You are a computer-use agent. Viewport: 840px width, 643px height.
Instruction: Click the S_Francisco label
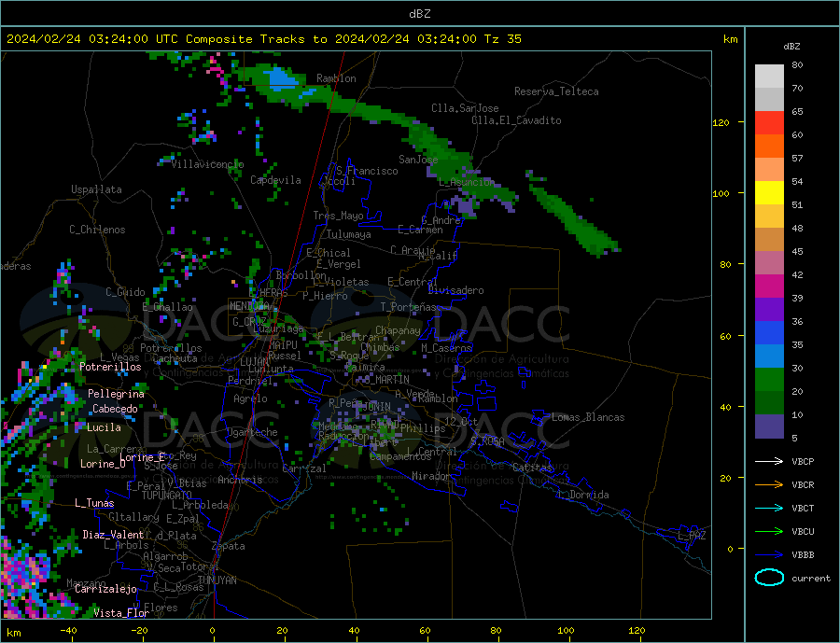point(367,171)
